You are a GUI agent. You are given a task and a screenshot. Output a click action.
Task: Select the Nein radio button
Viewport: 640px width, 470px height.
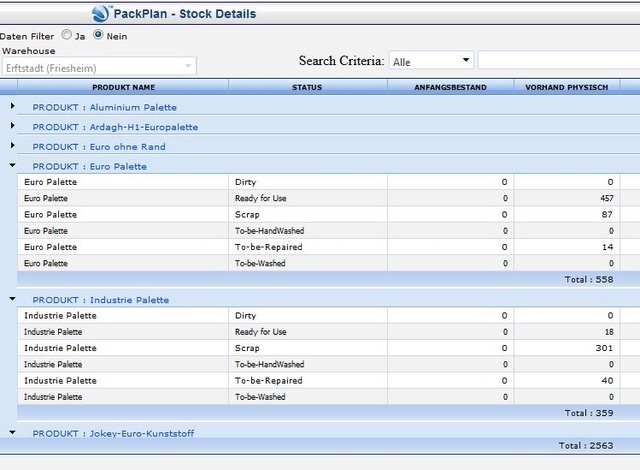click(x=98, y=35)
